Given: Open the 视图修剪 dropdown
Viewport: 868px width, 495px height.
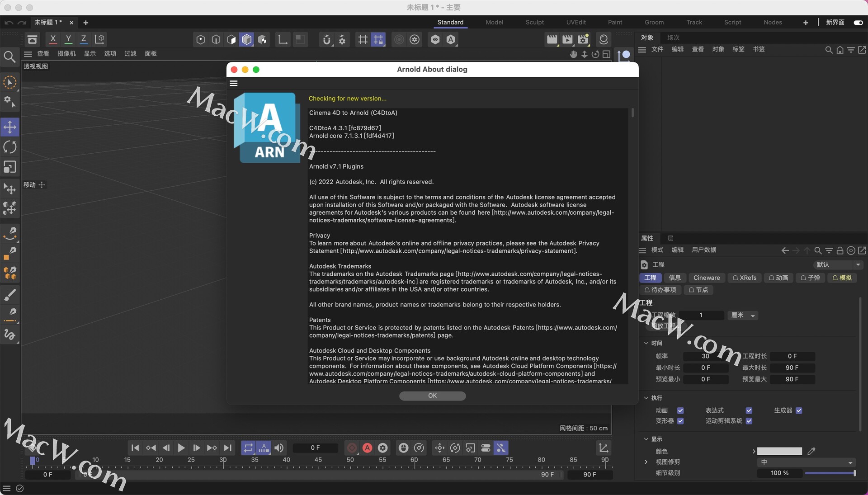Looking at the screenshot, I should click(x=806, y=462).
